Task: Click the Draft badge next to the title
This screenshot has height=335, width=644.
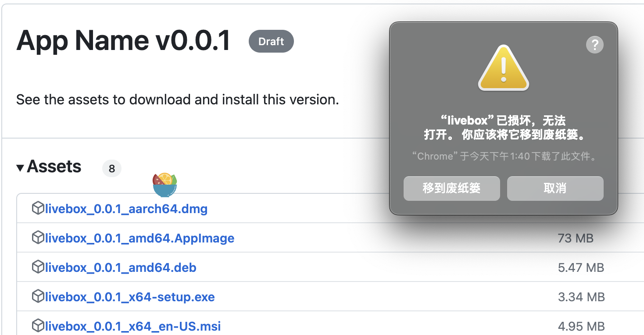Action: point(271,41)
